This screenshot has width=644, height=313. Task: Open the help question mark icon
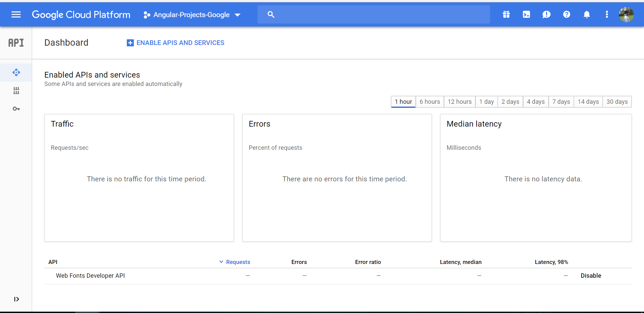tap(567, 14)
